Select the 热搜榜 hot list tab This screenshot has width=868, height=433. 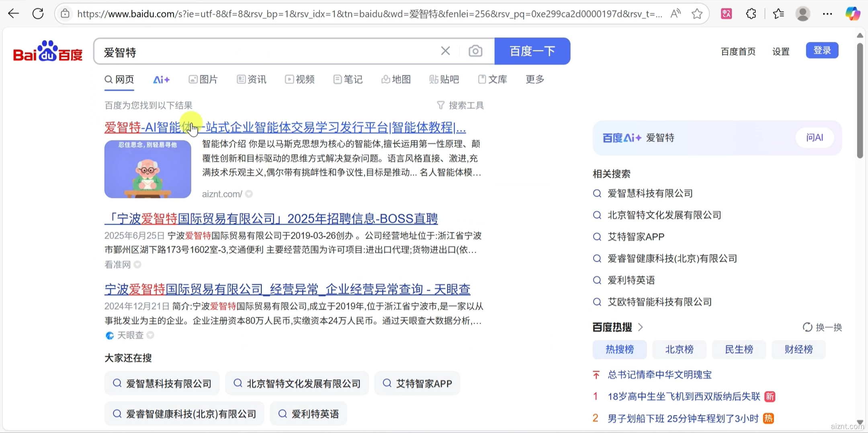tap(620, 349)
